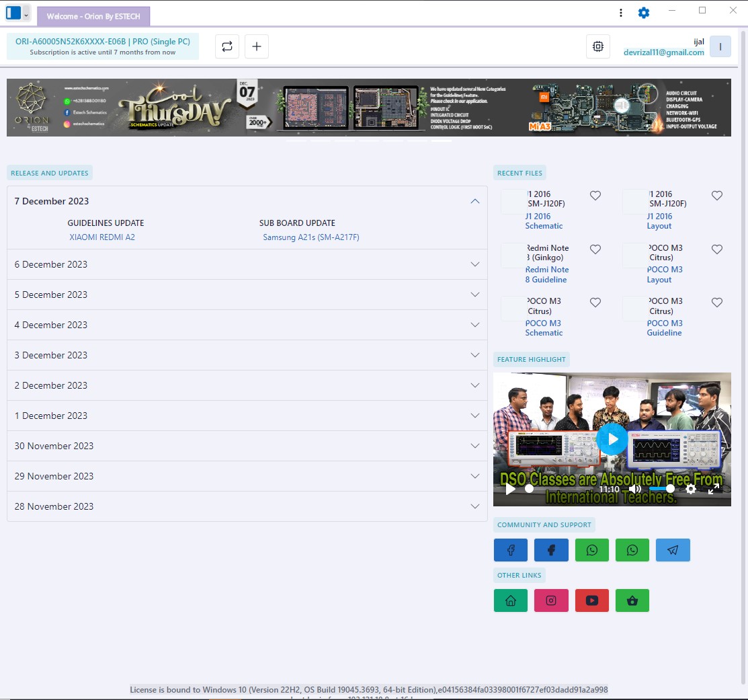Expand the 1 December 2023 updates

tap(247, 416)
